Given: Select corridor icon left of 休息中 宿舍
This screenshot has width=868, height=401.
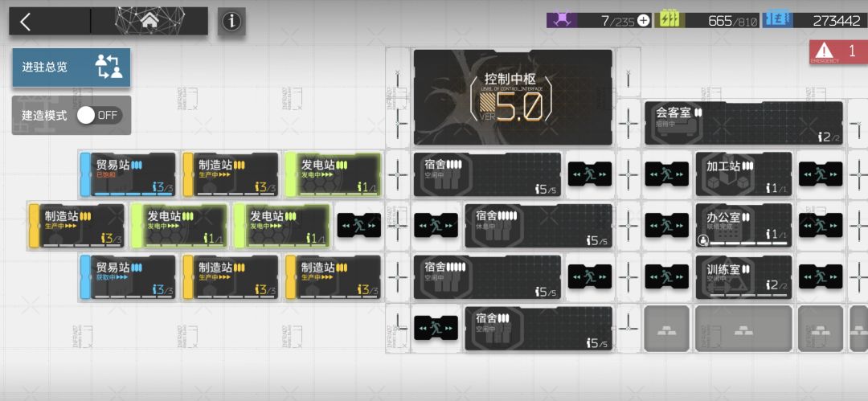Looking at the screenshot, I should point(436,226).
